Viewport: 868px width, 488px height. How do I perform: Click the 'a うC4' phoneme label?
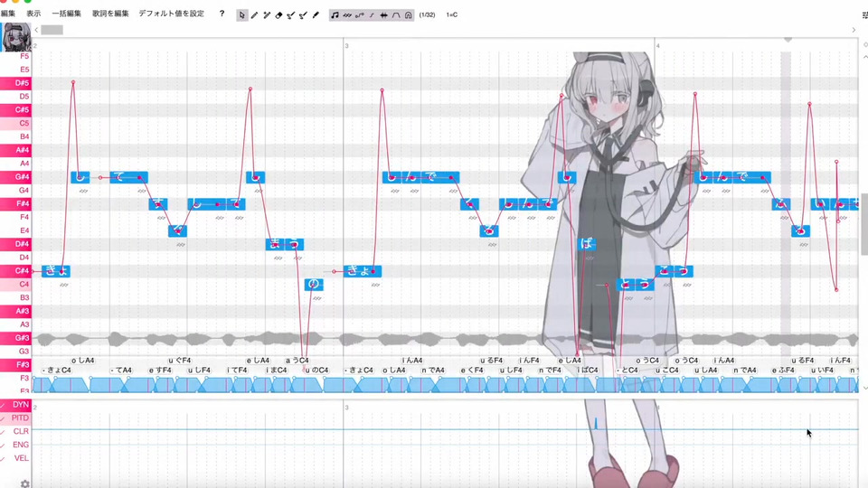(297, 361)
